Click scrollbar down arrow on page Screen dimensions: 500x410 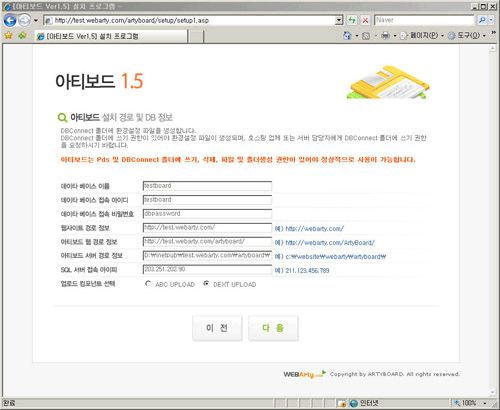click(493, 392)
